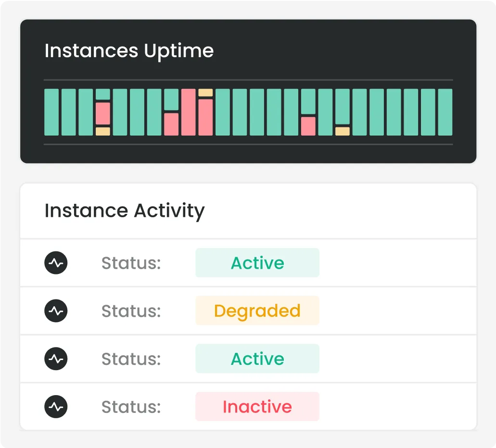Click the bar with yellow top segment
Image resolution: width=496 pixels, height=448 pixels.
pyautogui.click(x=206, y=112)
